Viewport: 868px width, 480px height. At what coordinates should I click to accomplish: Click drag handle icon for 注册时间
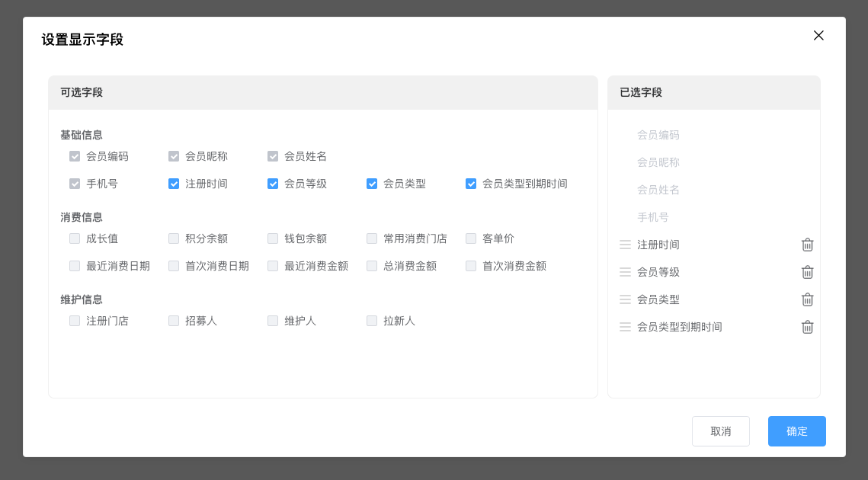tap(625, 245)
